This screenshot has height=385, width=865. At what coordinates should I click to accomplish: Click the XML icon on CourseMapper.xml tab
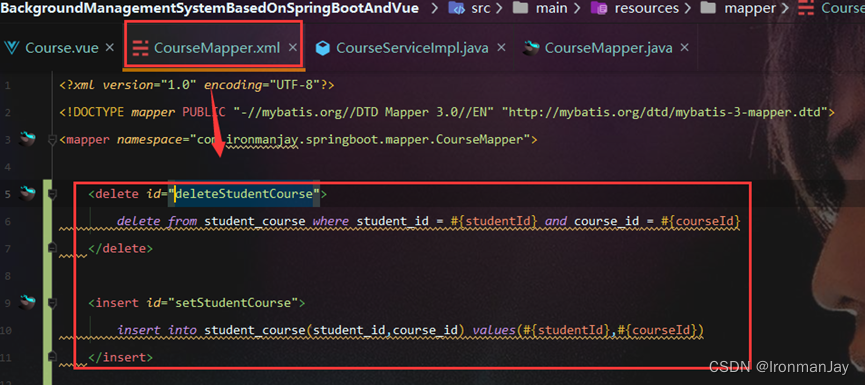141,49
